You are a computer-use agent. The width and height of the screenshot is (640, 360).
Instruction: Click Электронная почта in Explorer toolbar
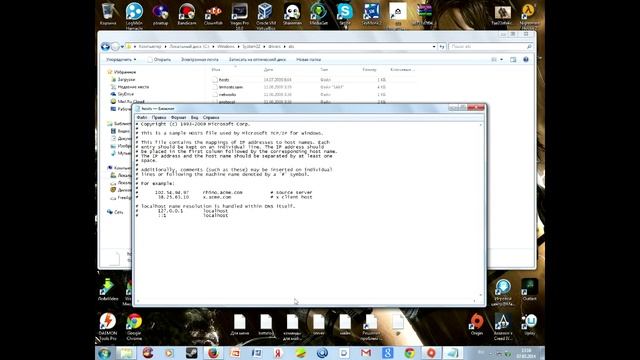pyautogui.click(x=200, y=60)
